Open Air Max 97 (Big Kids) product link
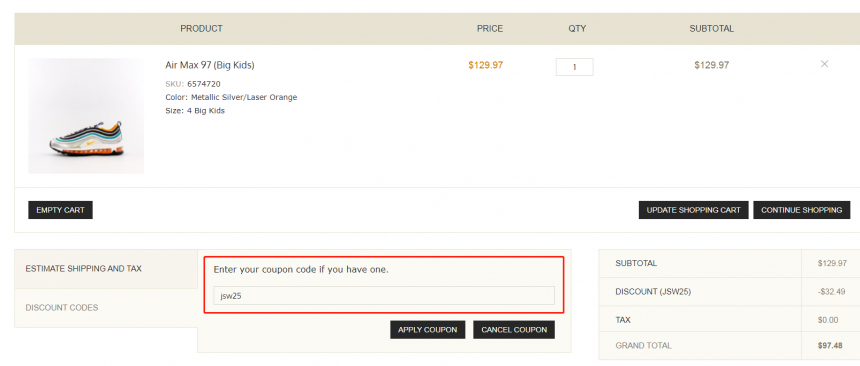The width and height of the screenshot is (860, 366). tap(210, 65)
